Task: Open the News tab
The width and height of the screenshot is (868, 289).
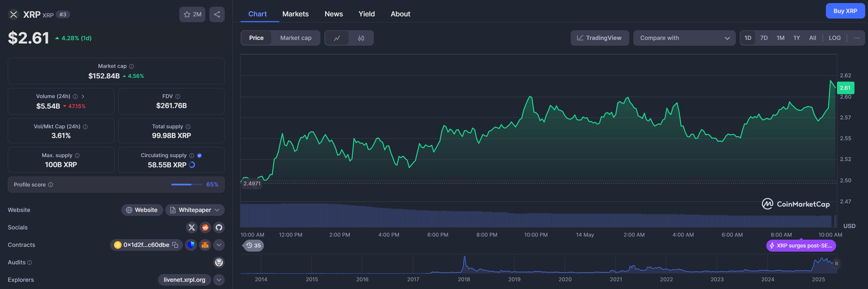Action: 334,14
